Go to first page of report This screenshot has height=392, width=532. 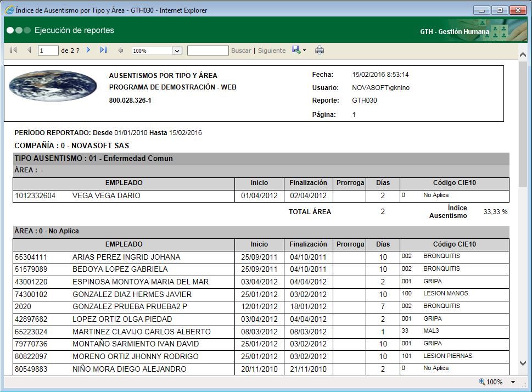pyautogui.click(x=14, y=50)
